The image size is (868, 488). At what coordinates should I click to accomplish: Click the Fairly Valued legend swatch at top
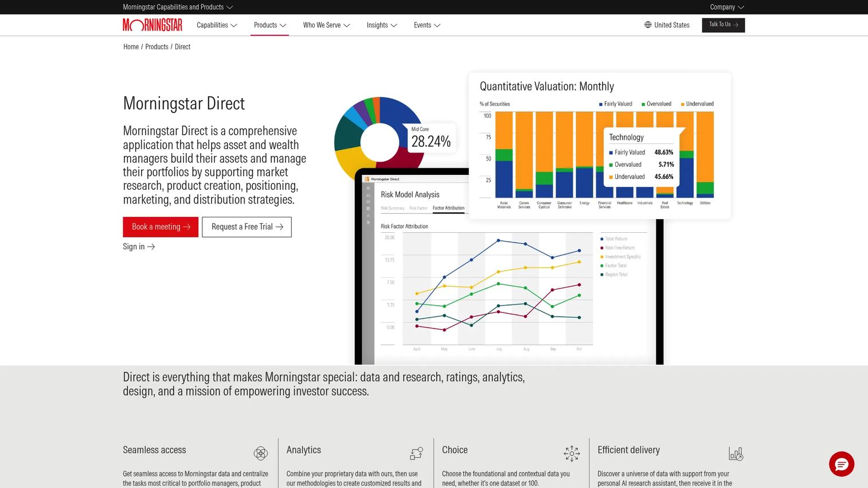click(x=601, y=104)
